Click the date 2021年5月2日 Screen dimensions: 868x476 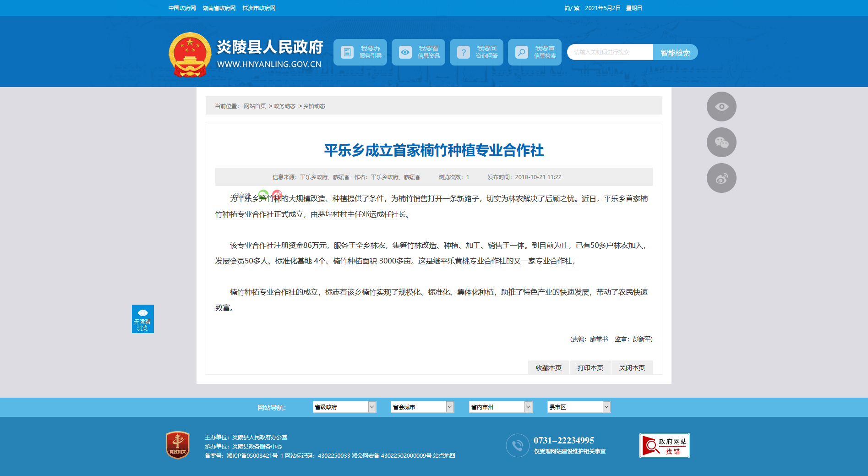tap(603, 8)
